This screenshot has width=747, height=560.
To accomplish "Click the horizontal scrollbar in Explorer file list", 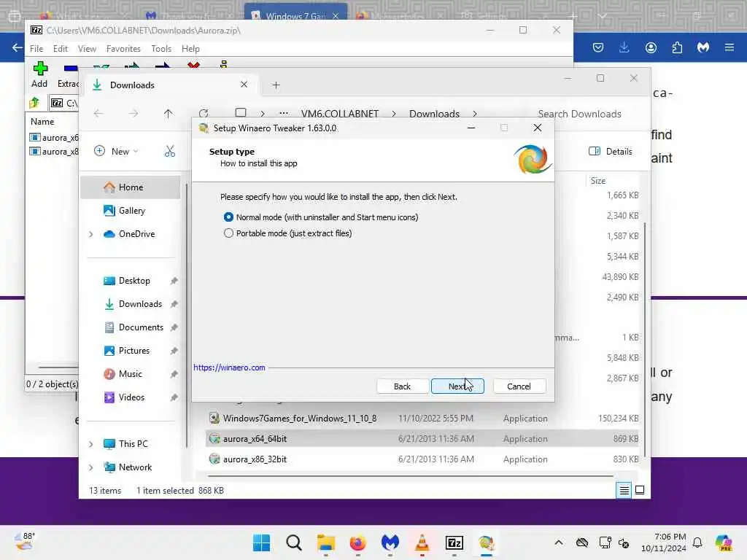I will pos(410,475).
